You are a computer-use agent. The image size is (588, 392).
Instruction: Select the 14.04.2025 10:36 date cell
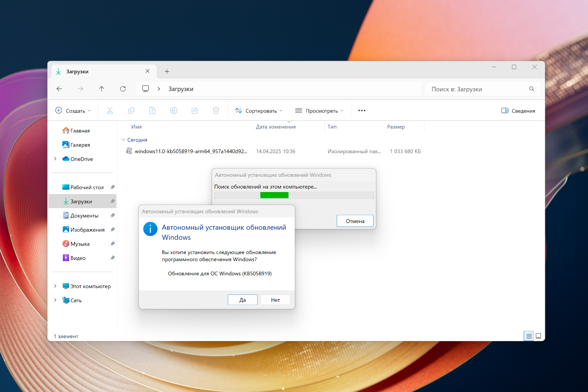pyautogui.click(x=276, y=151)
